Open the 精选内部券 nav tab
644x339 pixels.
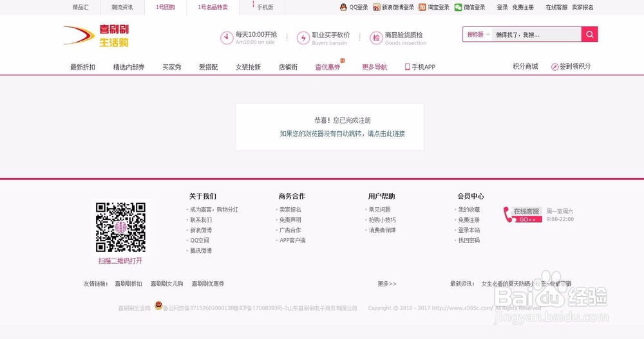pyautogui.click(x=129, y=67)
